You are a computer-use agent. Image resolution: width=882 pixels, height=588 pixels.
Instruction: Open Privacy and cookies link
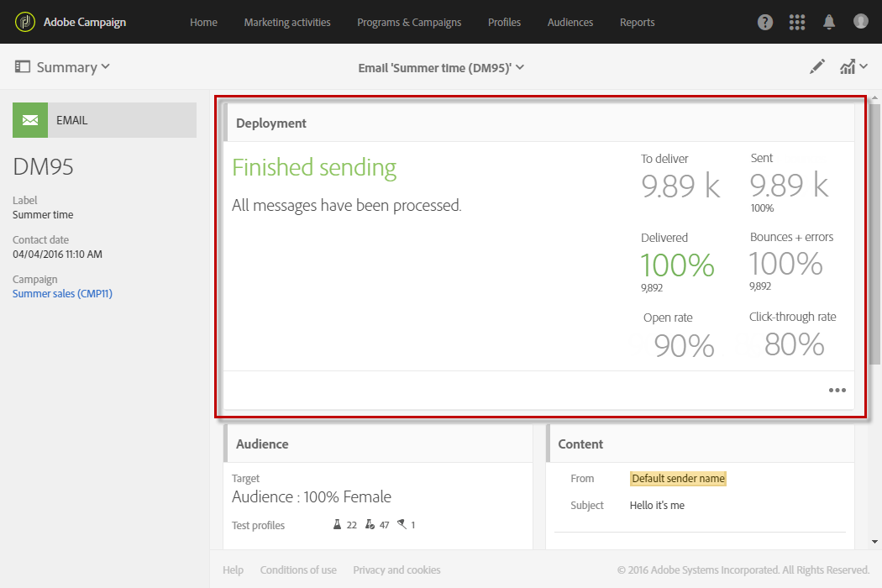(x=396, y=570)
